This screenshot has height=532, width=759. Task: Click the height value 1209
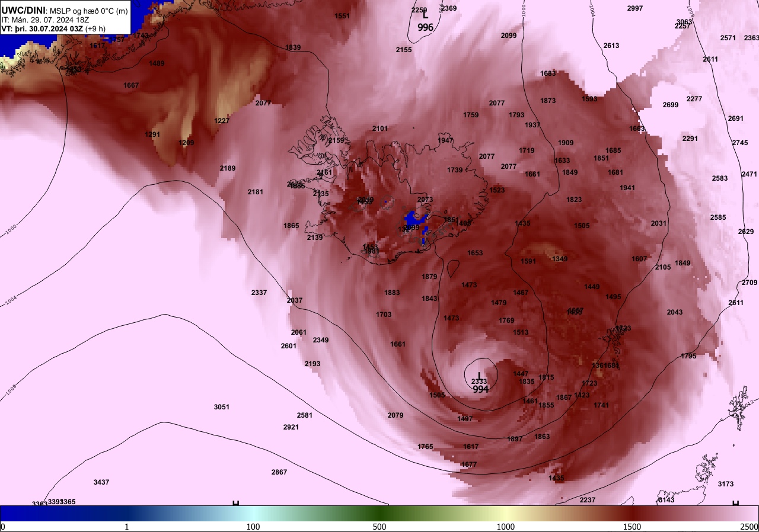click(186, 143)
